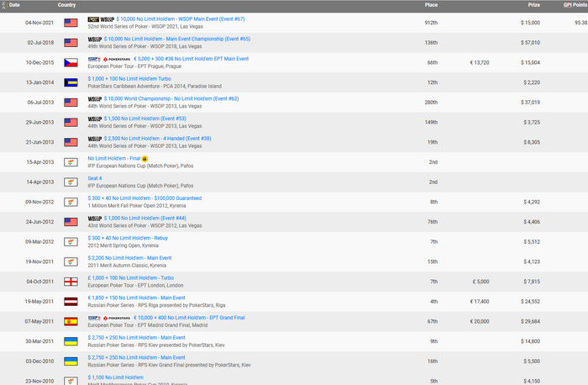The height and width of the screenshot is (385, 588).
Task: Open $1,000 + 100 No Limit Hold'em Turbo link
Action: [x=129, y=78]
